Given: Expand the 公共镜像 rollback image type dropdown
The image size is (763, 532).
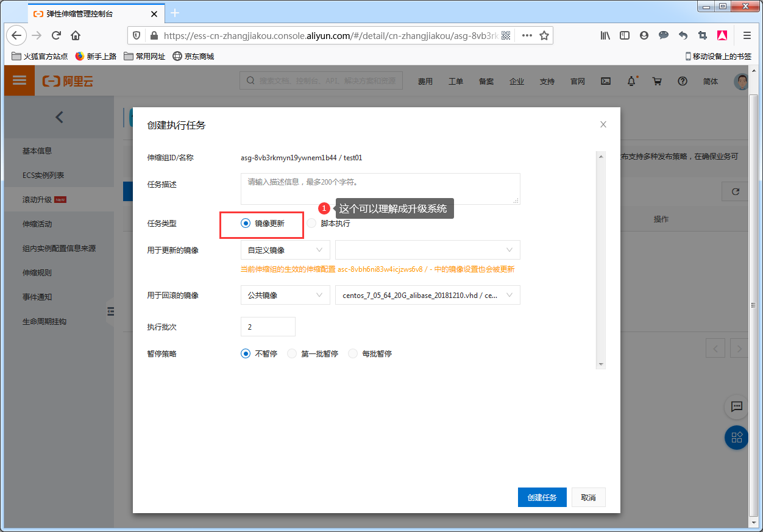Looking at the screenshot, I should coord(285,295).
